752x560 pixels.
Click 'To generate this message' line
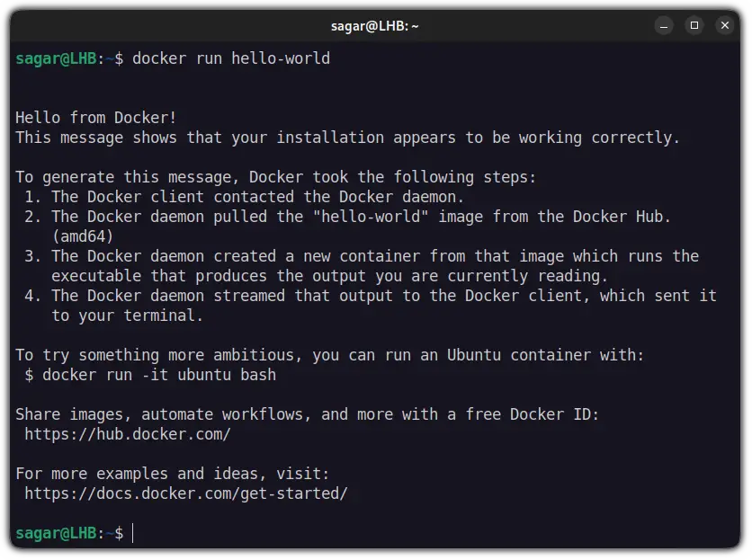click(x=275, y=177)
